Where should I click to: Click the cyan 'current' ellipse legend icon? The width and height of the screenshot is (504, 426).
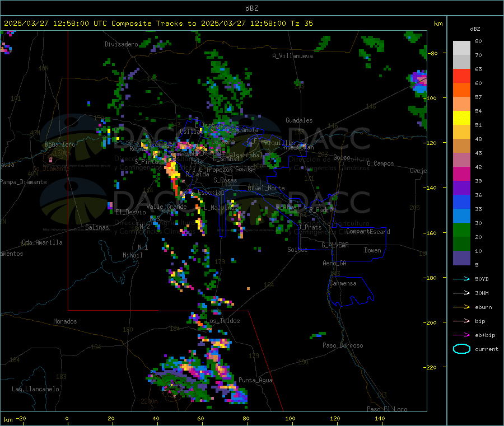(x=461, y=349)
